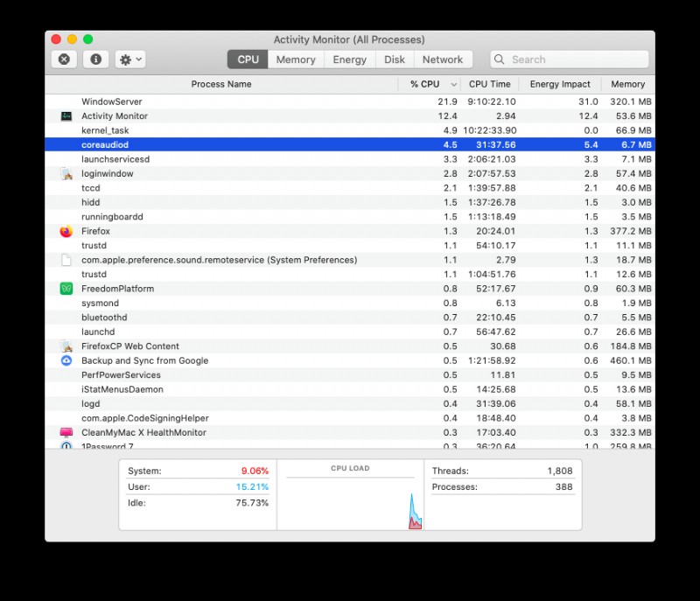The width and height of the screenshot is (700, 601).
Task: Select the runningboardd process
Action: click(350, 217)
